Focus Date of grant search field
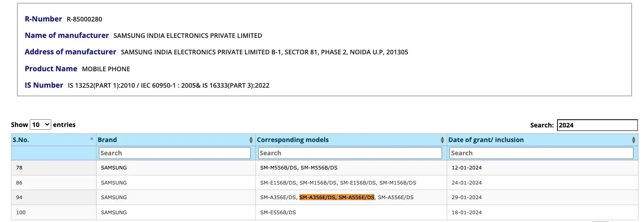Image resolution: width=644 pixels, height=222 pixels. pos(541,153)
